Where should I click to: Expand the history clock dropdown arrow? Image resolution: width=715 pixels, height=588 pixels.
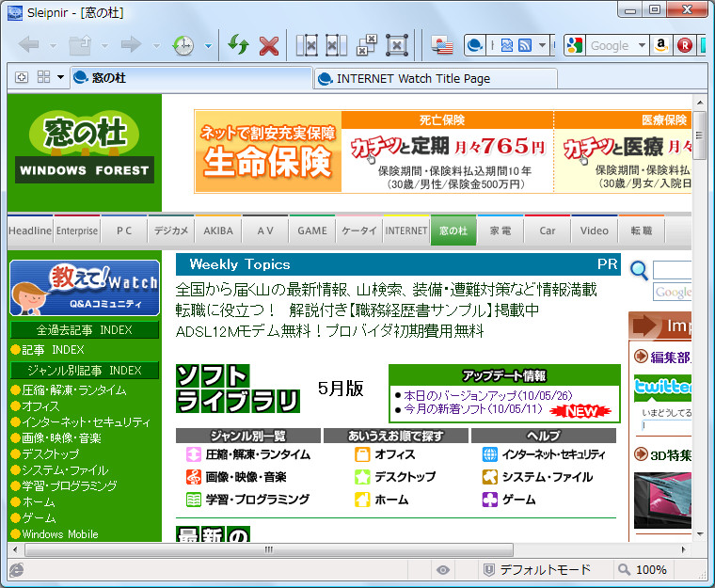pyautogui.click(x=208, y=45)
